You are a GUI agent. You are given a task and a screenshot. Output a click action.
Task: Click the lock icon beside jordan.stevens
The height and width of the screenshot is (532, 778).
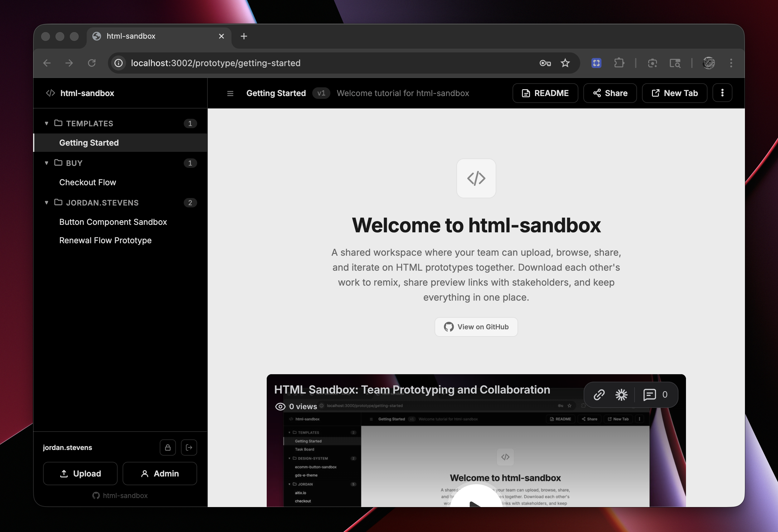pyautogui.click(x=168, y=447)
